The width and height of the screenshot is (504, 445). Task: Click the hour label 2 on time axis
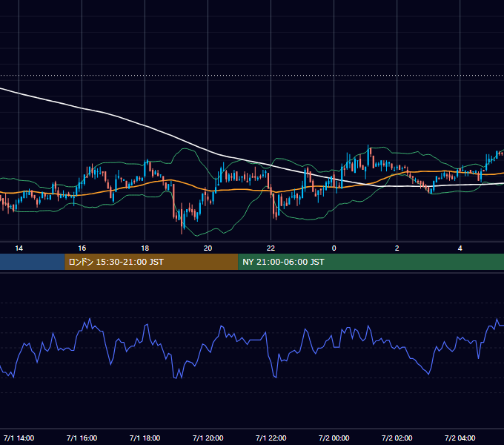[x=397, y=248]
